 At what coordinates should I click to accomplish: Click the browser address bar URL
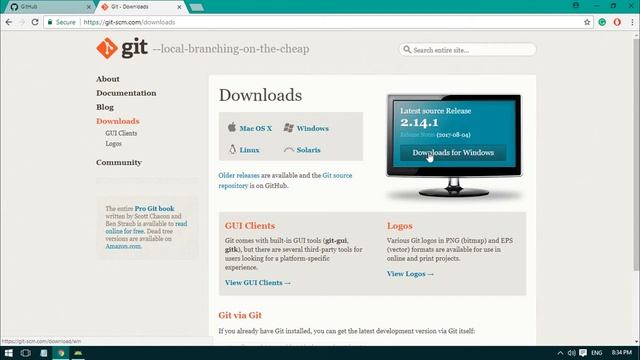pyautogui.click(x=129, y=22)
